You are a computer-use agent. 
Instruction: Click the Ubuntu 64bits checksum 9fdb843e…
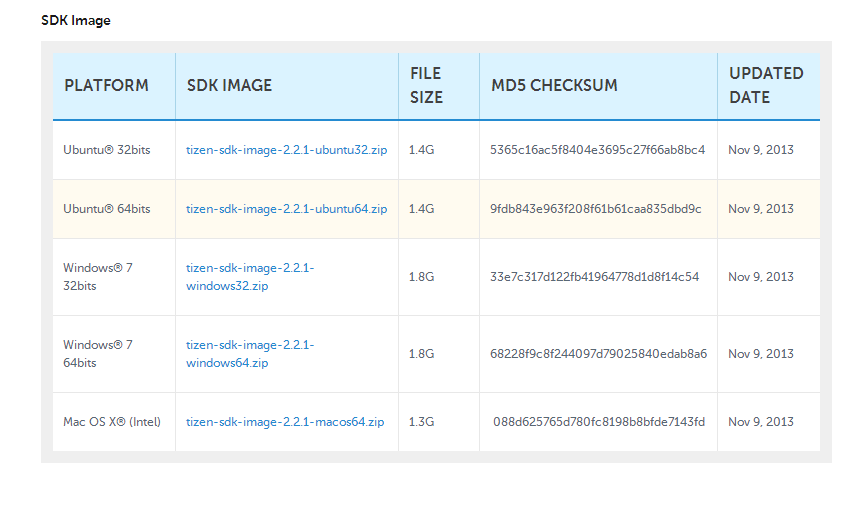[x=596, y=209]
